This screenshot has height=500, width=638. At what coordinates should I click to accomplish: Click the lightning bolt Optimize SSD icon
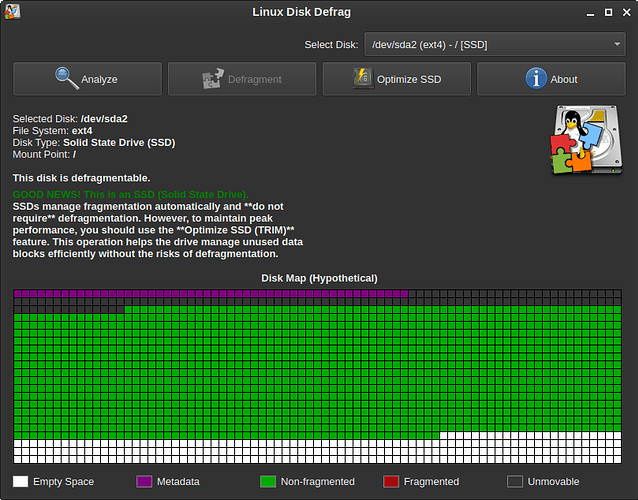(x=362, y=78)
